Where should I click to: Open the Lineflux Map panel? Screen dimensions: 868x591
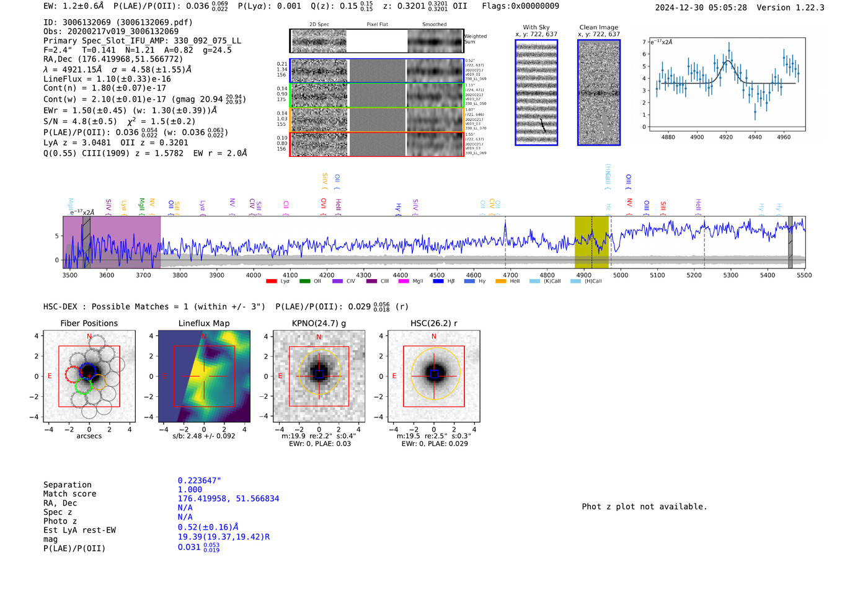point(204,376)
